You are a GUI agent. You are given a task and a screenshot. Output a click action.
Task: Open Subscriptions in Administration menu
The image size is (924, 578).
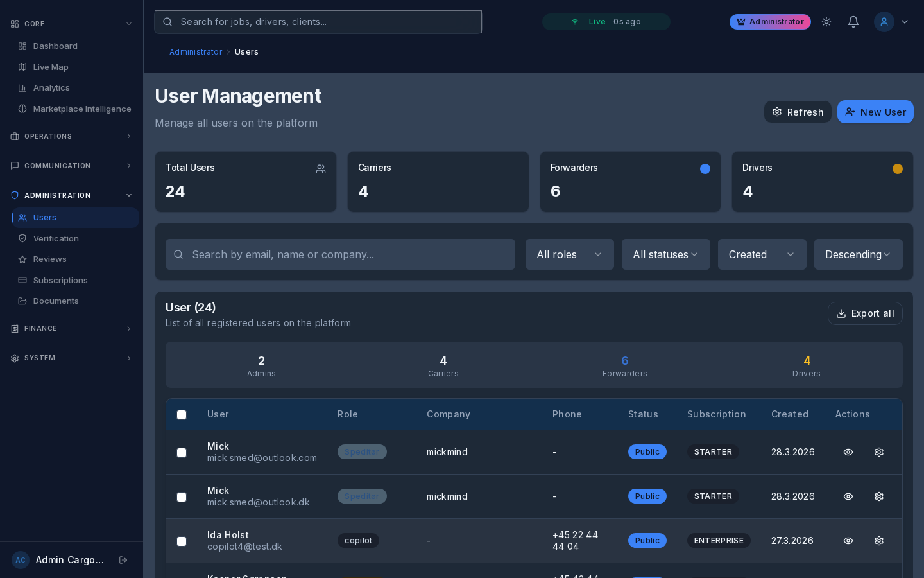click(60, 280)
